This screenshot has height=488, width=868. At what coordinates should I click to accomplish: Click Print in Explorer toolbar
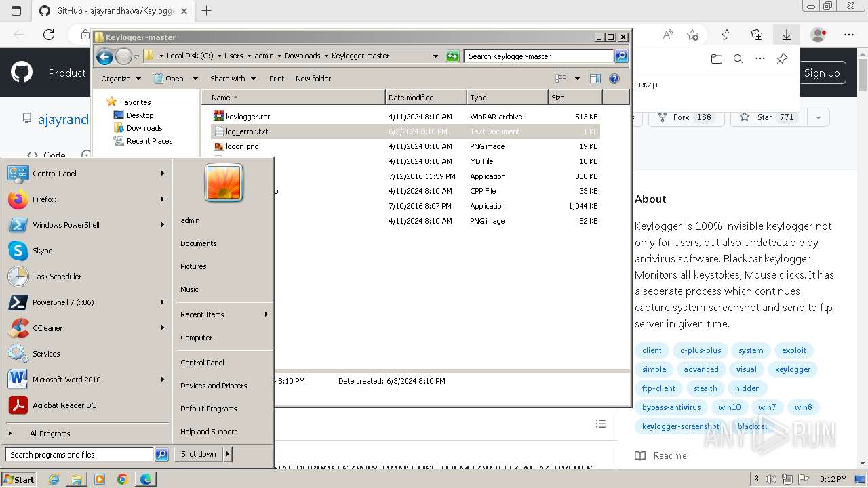[277, 79]
